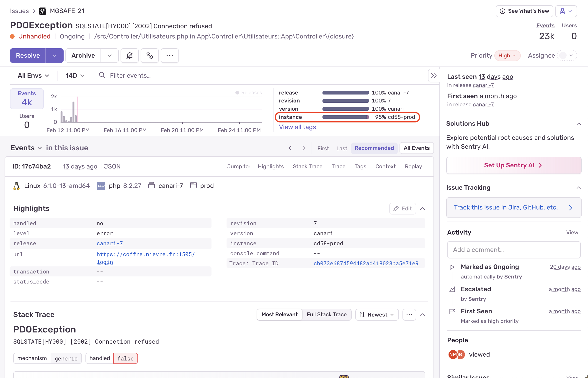The image size is (588, 378).
Task: Go to Issues breadcrumb
Action: [x=19, y=11]
